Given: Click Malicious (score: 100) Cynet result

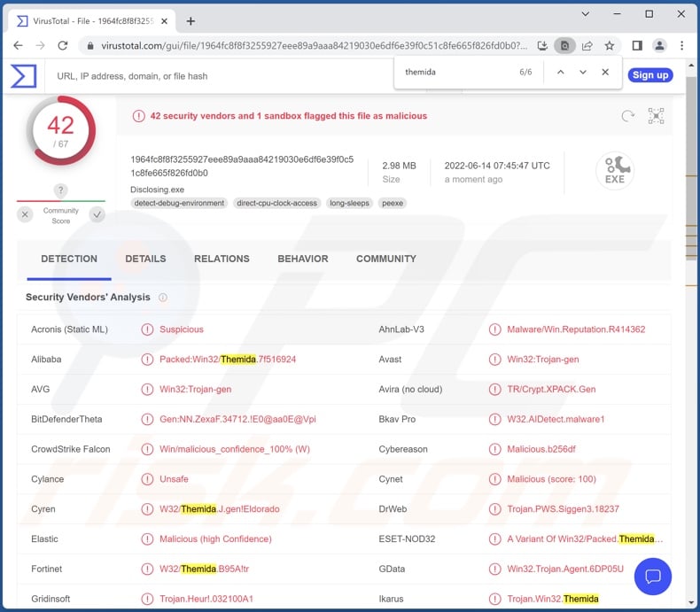Looking at the screenshot, I should click(551, 479).
